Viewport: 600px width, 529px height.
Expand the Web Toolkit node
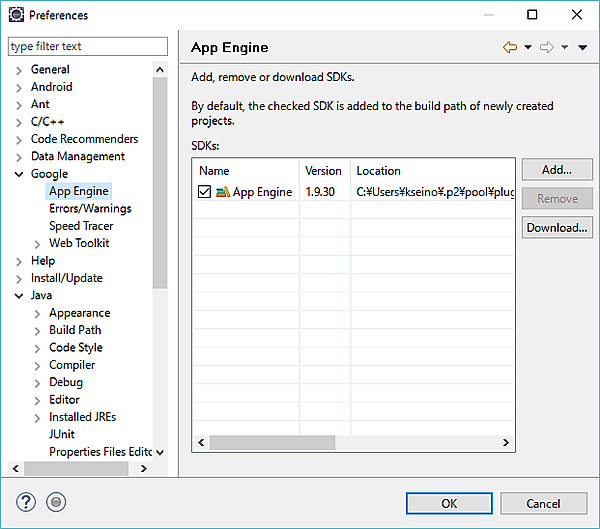point(37,243)
